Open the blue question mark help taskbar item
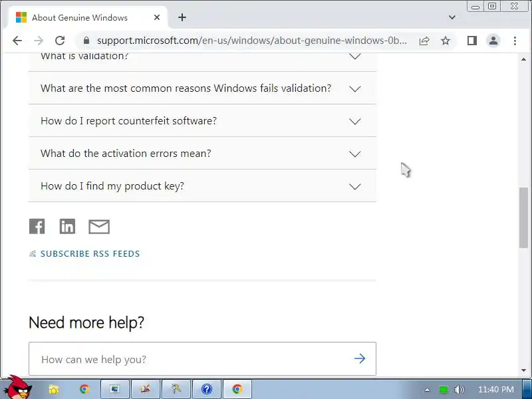 [x=207, y=389]
